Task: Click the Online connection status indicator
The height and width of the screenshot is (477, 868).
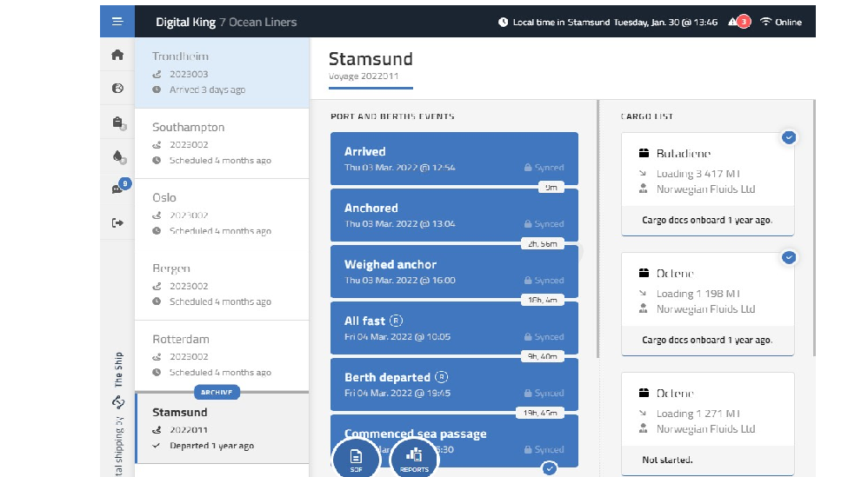Action: (780, 22)
